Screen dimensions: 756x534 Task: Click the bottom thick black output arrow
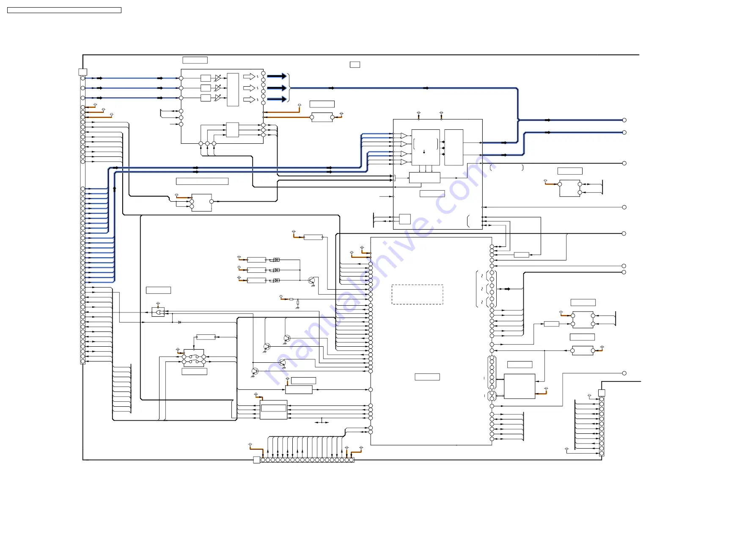[277, 99]
